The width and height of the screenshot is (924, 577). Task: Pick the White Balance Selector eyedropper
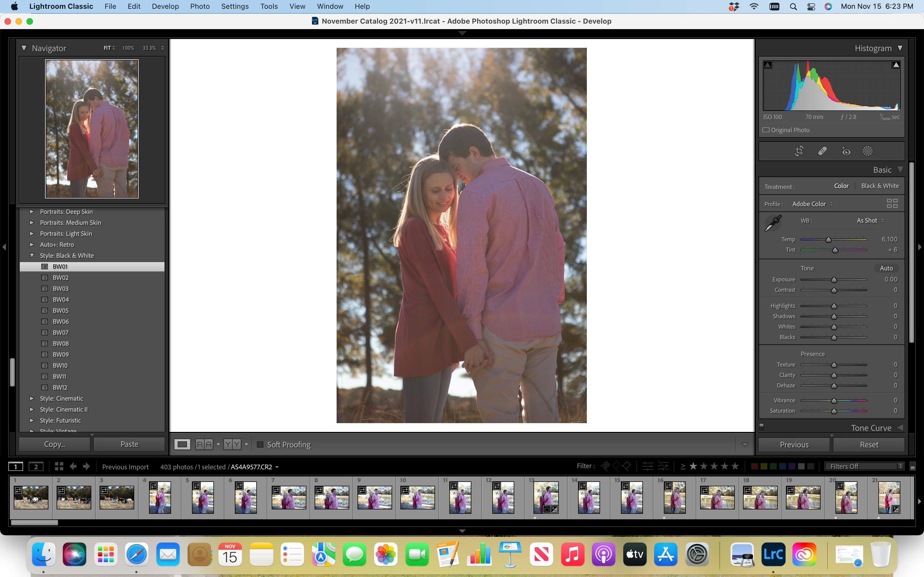(x=773, y=223)
